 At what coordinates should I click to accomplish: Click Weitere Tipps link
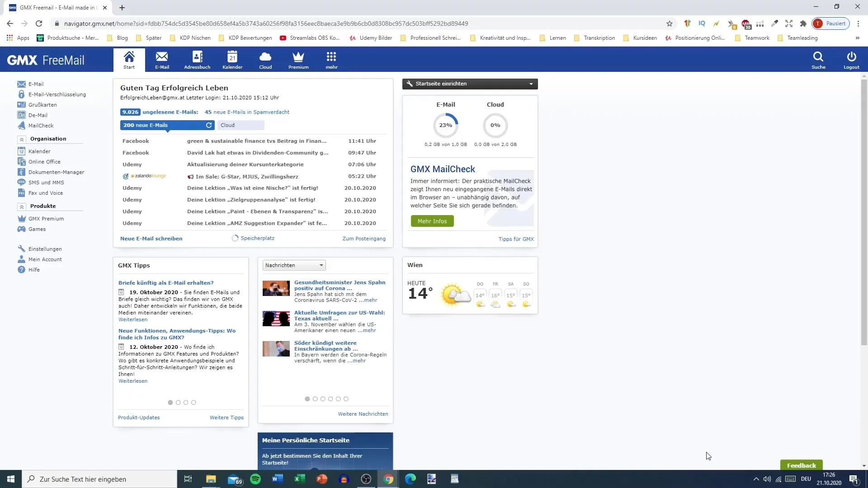[227, 417]
